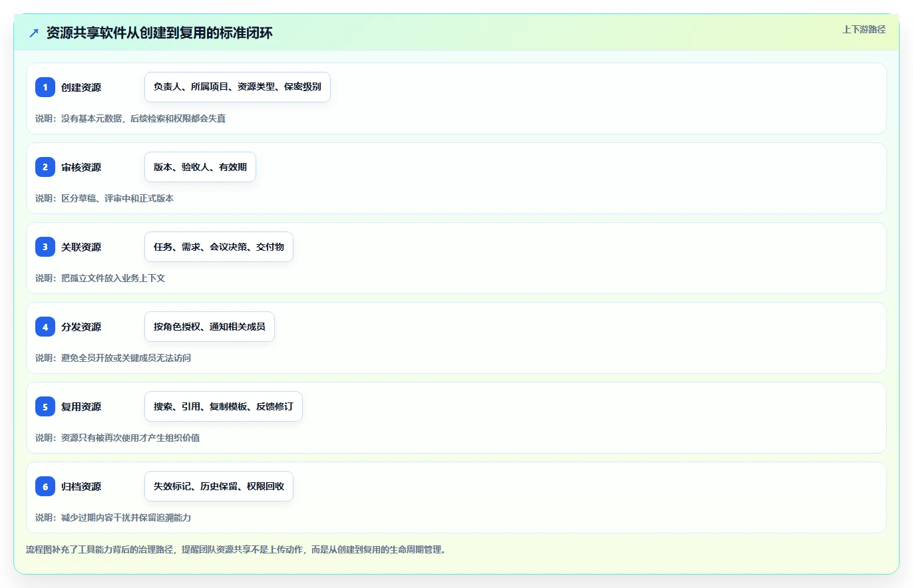Select the 审核资源 step title

coord(81,167)
